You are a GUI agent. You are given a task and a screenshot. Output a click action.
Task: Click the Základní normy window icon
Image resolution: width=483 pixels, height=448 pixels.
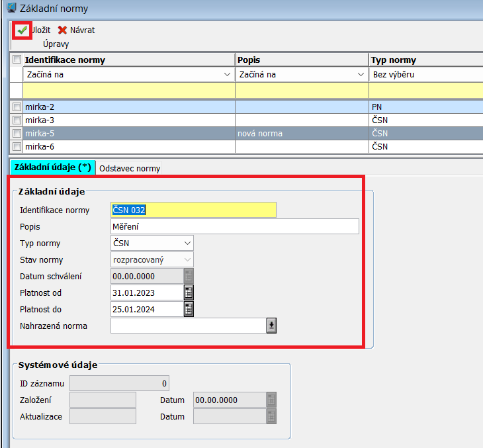point(11,9)
